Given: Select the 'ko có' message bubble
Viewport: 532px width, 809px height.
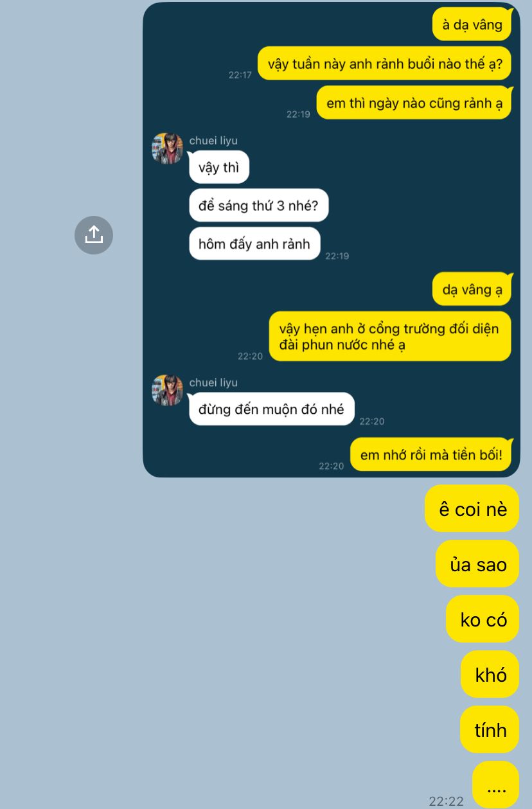Looking at the screenshot, I should click(x=483, y=619).
